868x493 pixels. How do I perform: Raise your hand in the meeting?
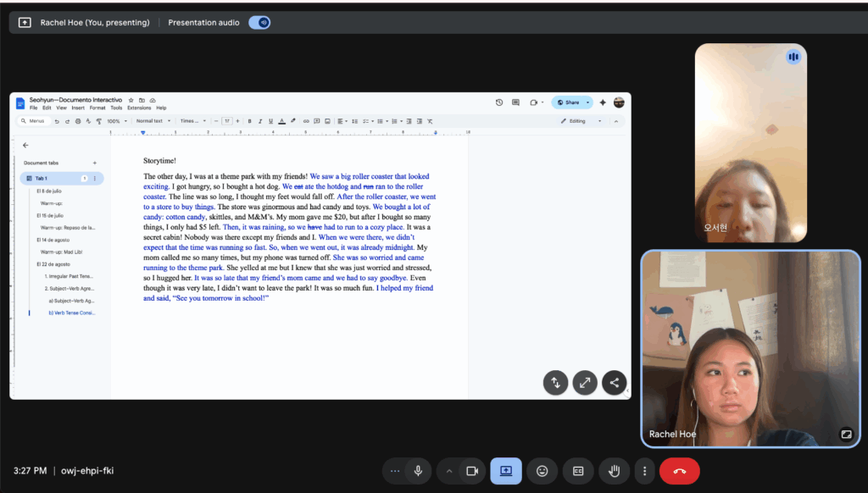pyautogui.click(x=614, y=471)
